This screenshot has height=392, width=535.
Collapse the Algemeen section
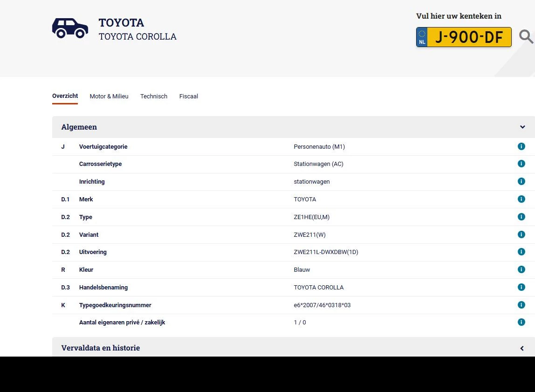pyautogui.click(x=522, y=127)
